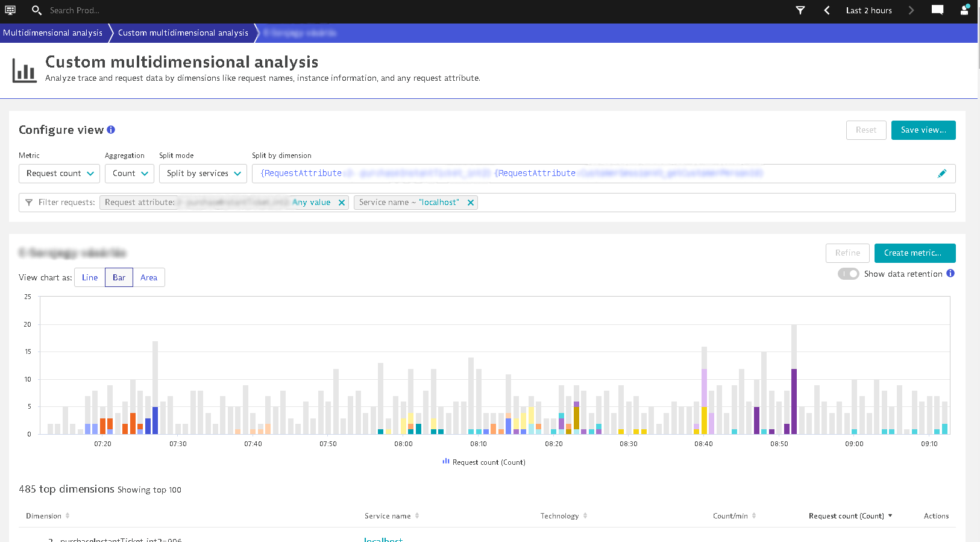Open the dashboards menu icon in top-left
The image size is (980, 542).
(x=10, y=10)
